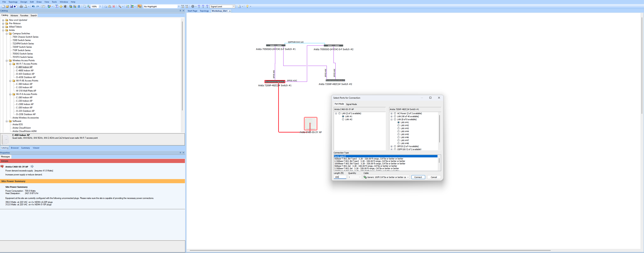Screen dimensions: 644x253
Task: Click the Undo arrow icon
Action: 33,7
